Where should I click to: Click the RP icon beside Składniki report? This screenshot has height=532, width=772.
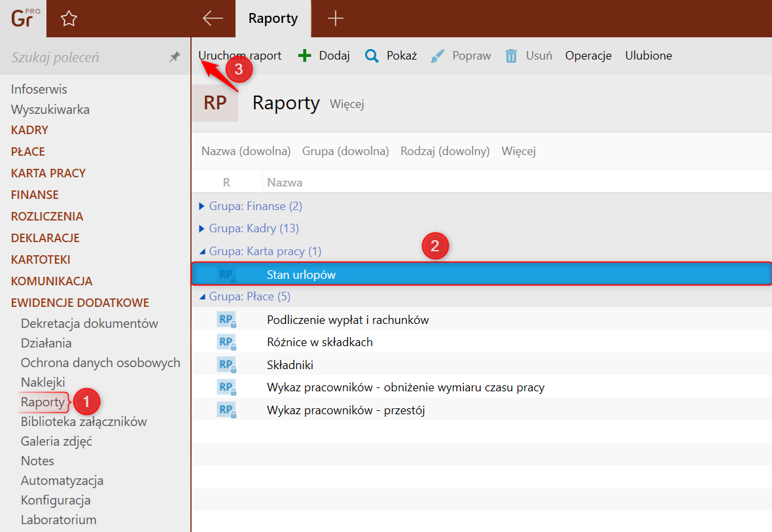[226, 364]
